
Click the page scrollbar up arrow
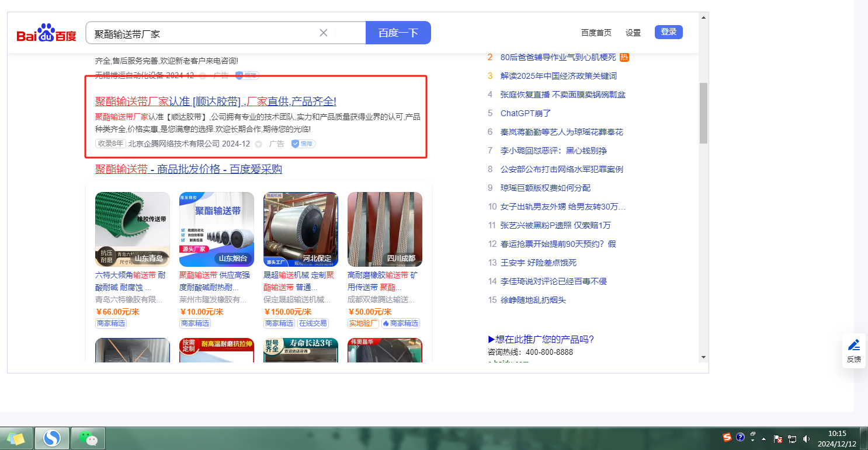click(703, 18)
